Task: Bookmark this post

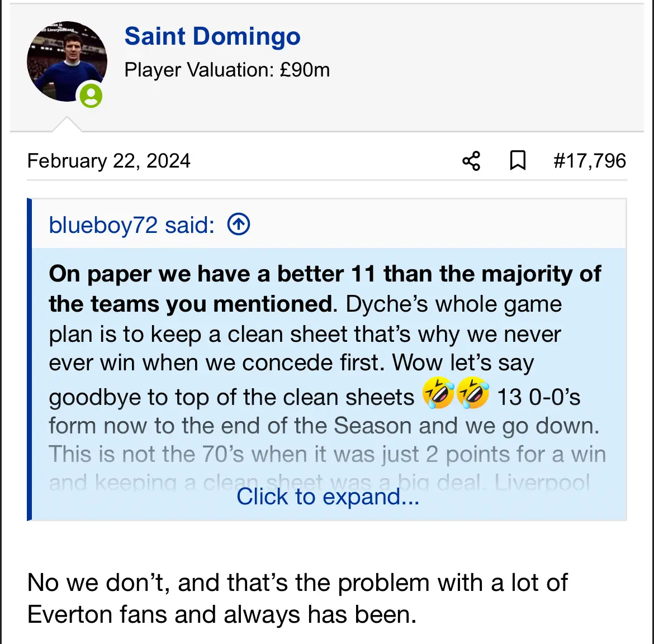Action: [x=518, y=161]
